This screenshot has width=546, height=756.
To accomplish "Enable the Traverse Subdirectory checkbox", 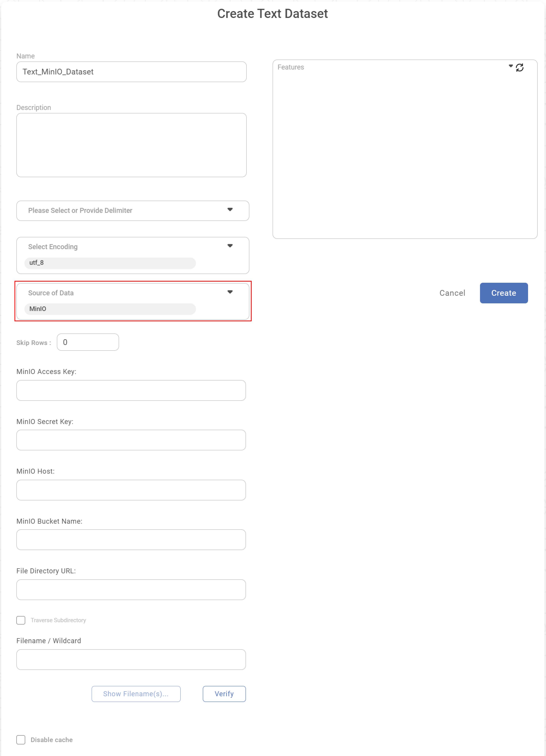I will point(21,620).
